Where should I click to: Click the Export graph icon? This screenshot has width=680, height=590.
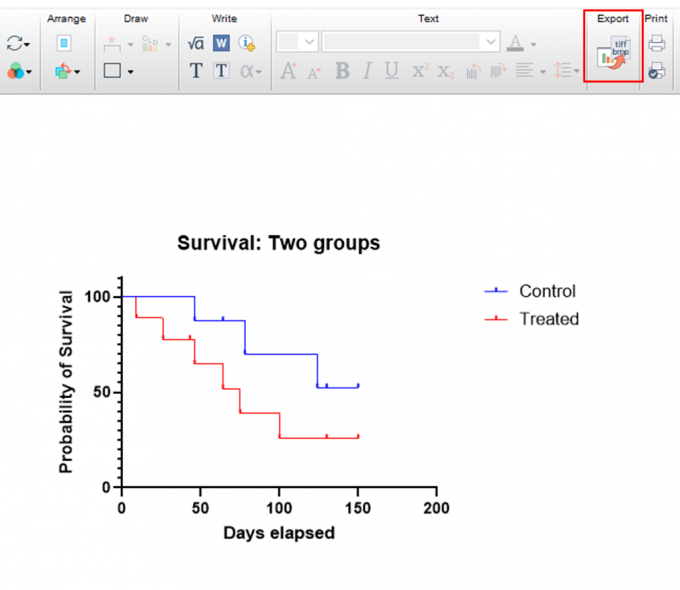point(613,52)
